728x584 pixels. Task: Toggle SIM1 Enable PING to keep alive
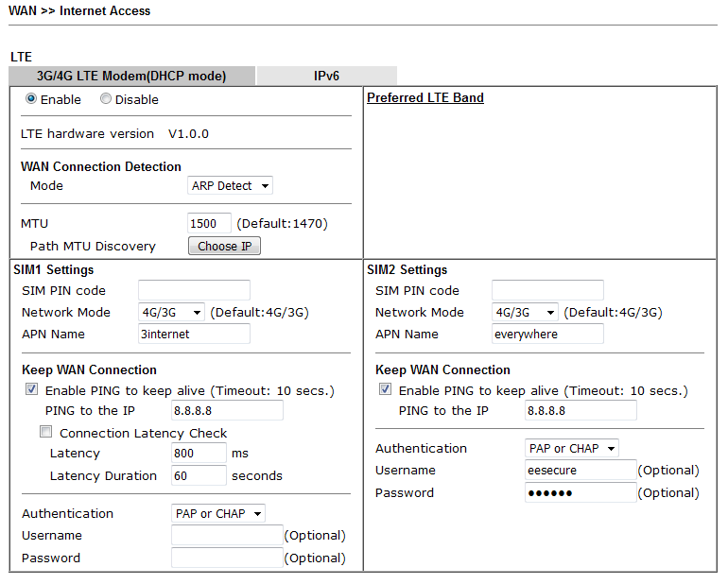[32, 389]
